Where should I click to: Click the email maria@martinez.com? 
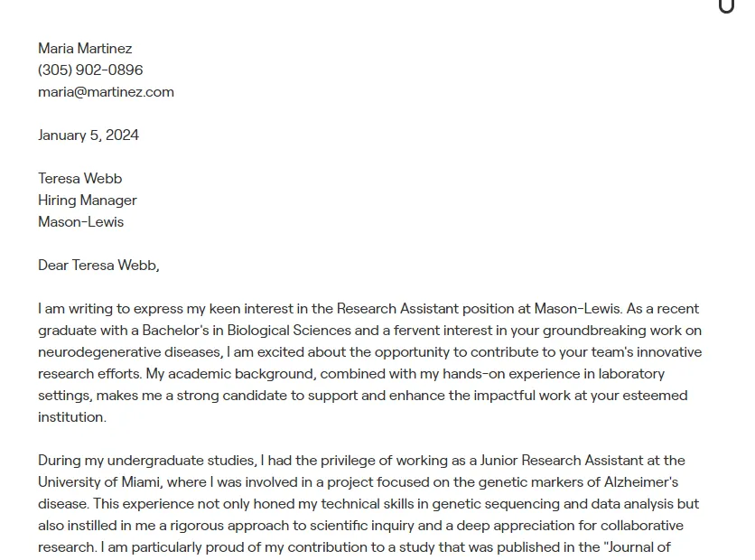point(106,92)
